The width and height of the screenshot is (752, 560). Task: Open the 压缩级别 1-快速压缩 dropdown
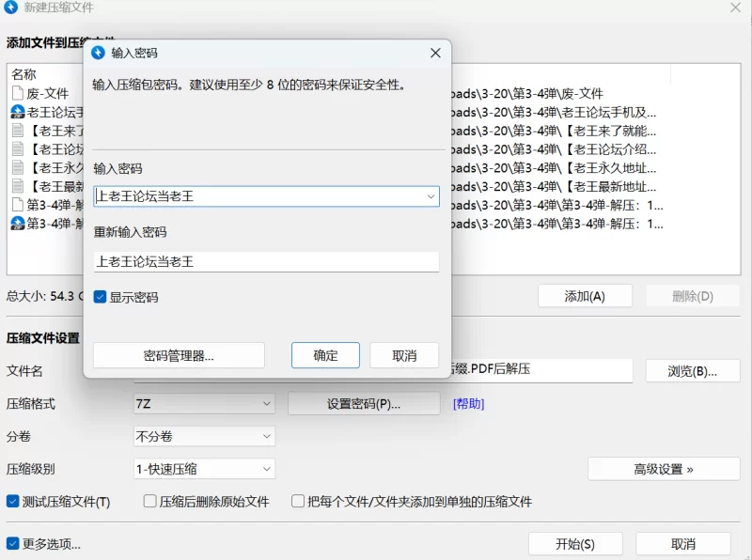pyautogui.click(x=204, y=469)
